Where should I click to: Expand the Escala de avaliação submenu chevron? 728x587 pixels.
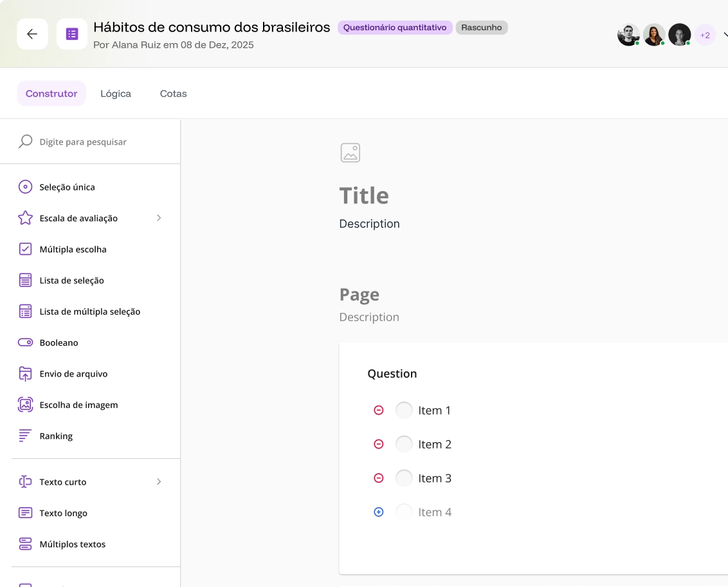(x=159, y=218)
